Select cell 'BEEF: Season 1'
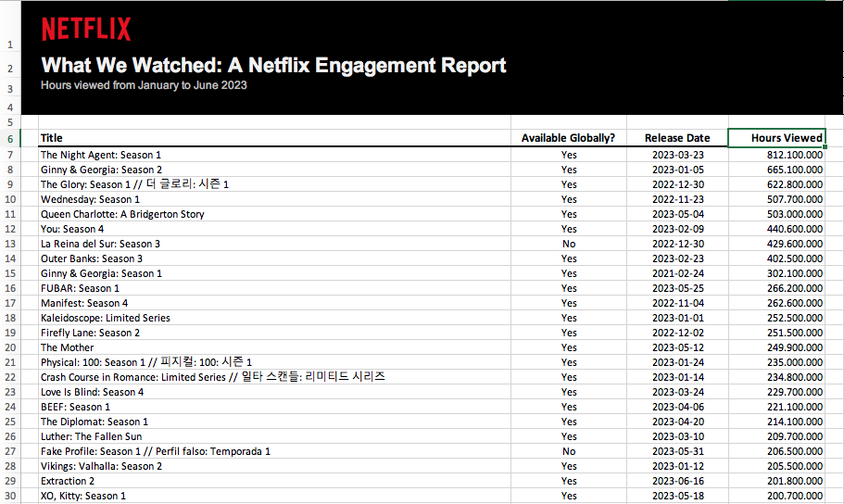Screen dimensions: 844x504 tap(274, 407)
